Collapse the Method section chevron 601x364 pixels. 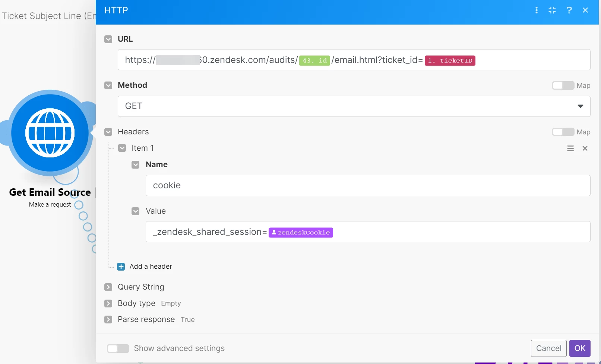point(108,85)
